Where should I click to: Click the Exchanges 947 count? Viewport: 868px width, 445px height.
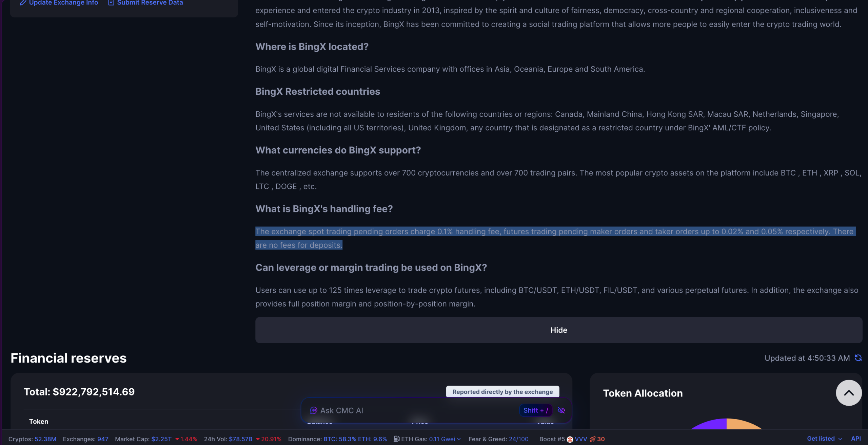pos(103,439)
